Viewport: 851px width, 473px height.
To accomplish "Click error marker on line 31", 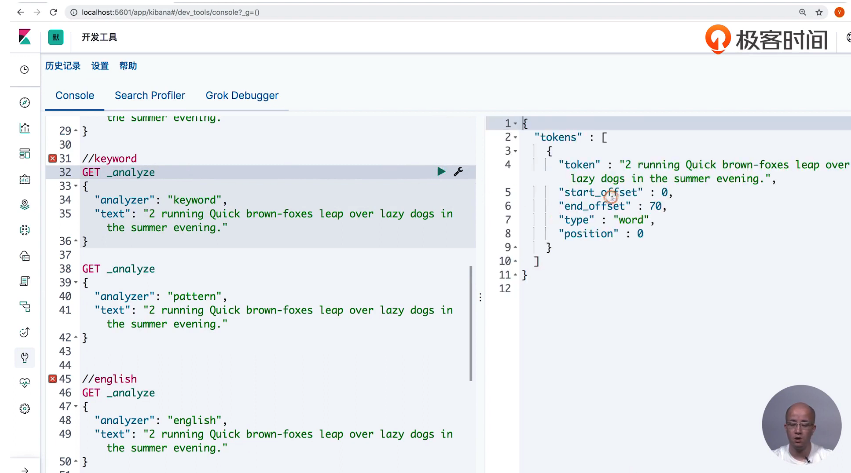I will [x=52, y=158].
